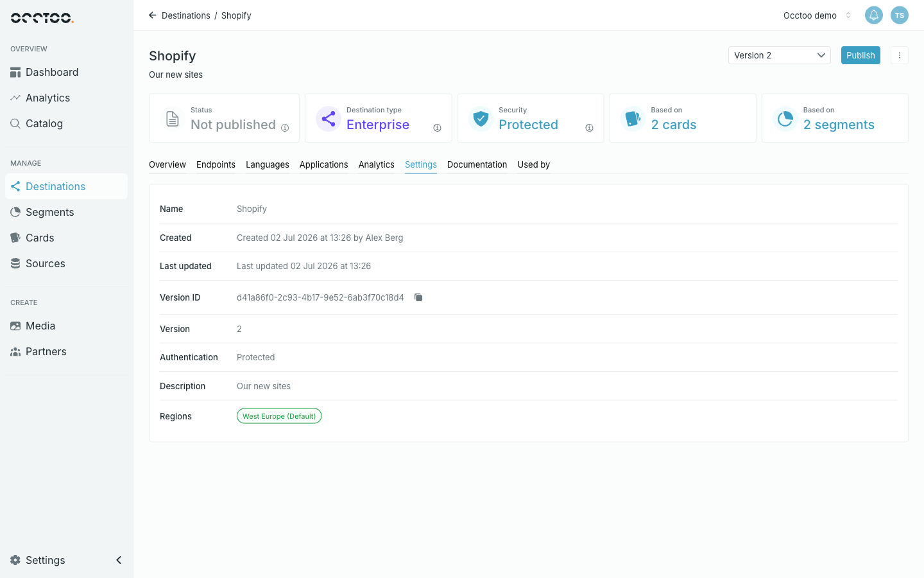Click the Destinations breadcrumb link
The width and height of the screenshot is (924, 578).
click(x=186, y=15)
